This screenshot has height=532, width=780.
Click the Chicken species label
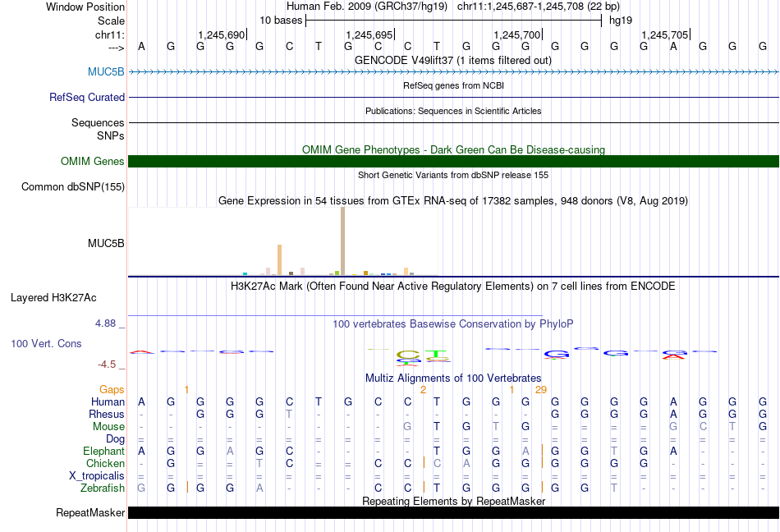coord(105,463)
